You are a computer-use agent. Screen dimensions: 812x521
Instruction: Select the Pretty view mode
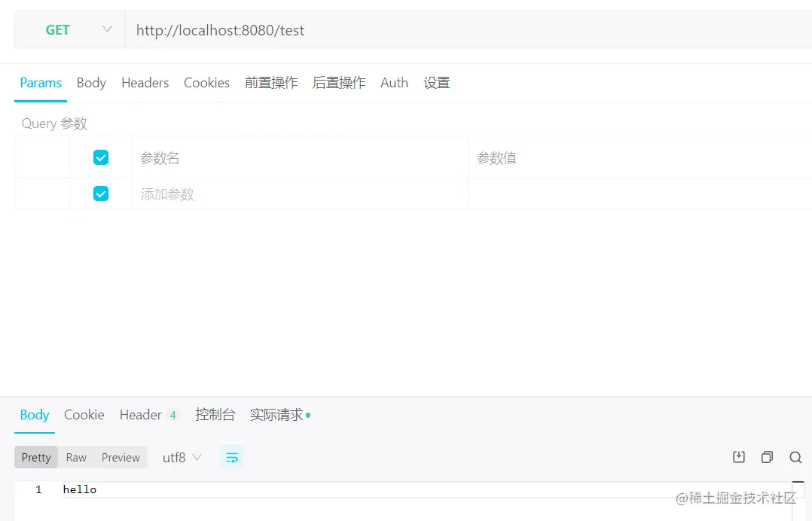[x=36, y=457]
